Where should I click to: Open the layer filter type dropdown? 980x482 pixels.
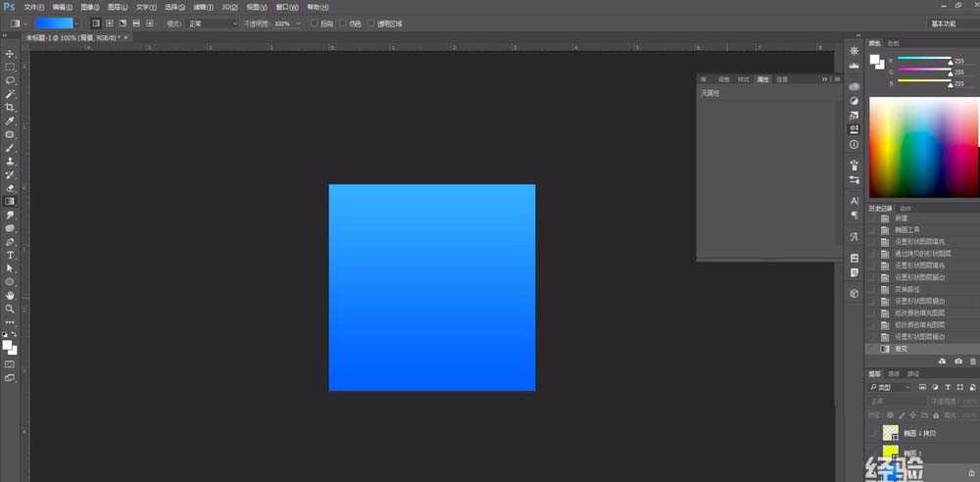(896, 388)
